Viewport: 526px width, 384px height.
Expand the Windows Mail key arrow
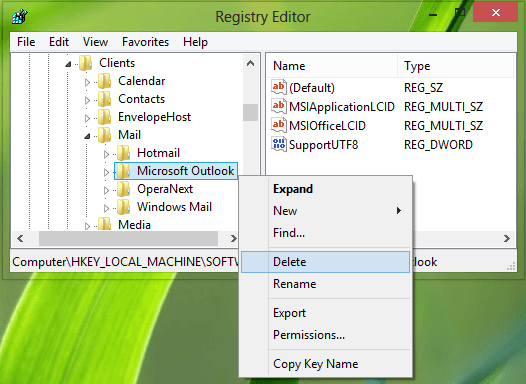coord(106,208)
